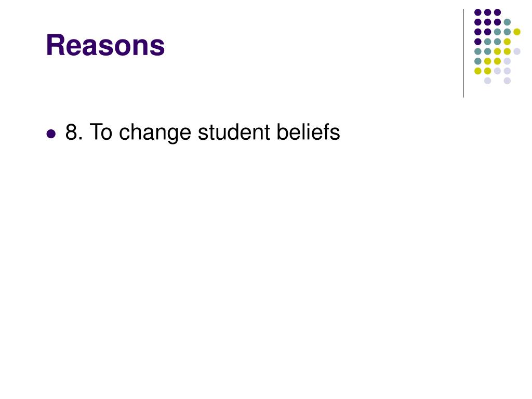Select the purple bullet before item 8
The height and width of the screenshot is (399, 532).
51,134
